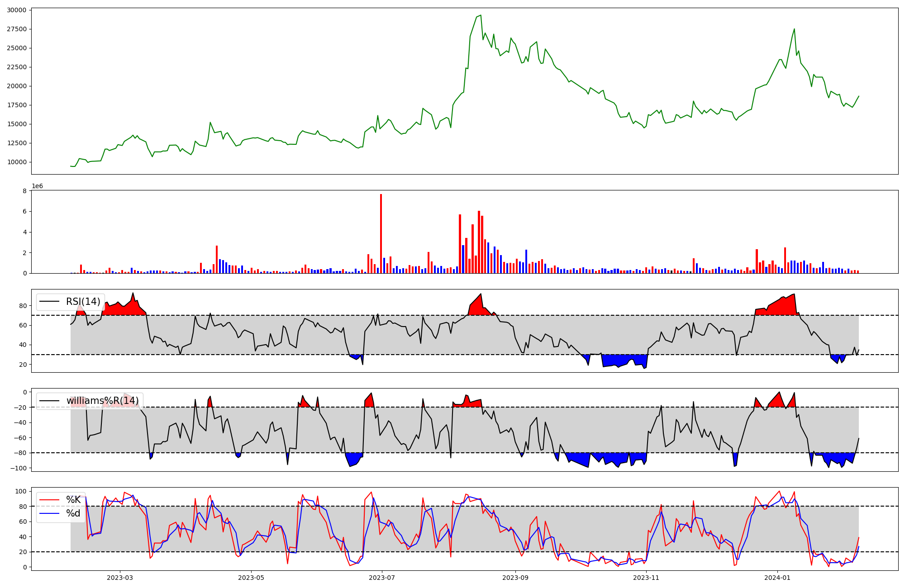Click the 2023-11 x-axis date label

click(x=646, y=578)
